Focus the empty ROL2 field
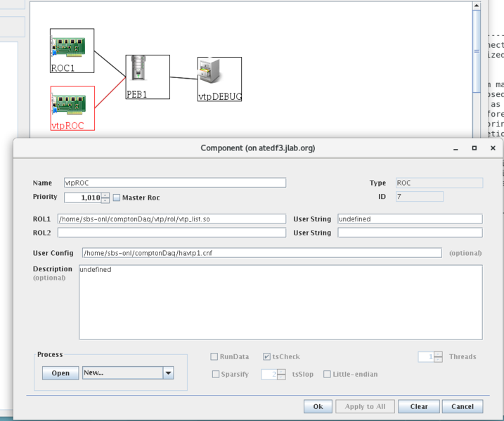 pyautogui.click(x=172, y=233)
